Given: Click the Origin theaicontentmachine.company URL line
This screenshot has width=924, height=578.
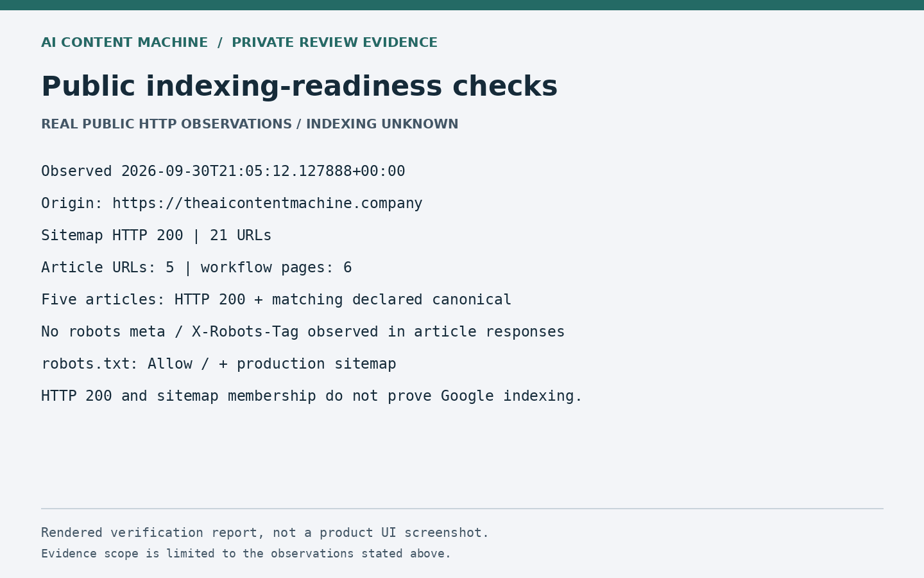Looking at the screenshot, I should [232, 204].
